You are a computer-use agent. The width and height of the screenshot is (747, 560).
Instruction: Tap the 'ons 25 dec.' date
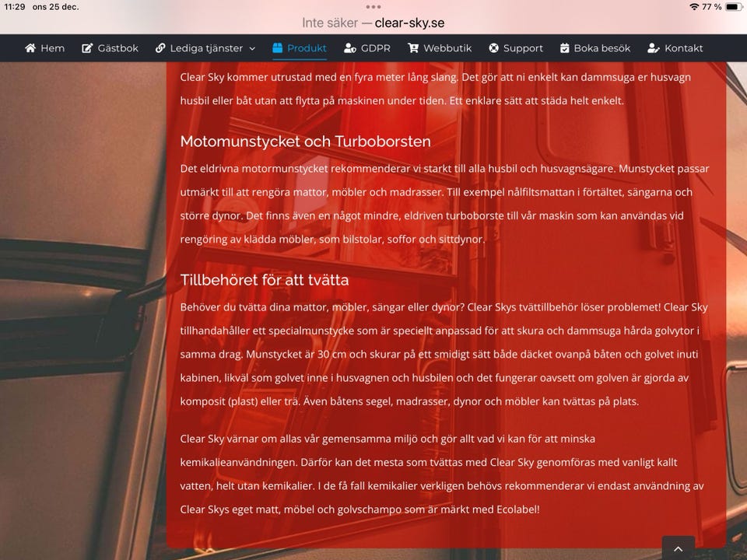pos(56,7)
